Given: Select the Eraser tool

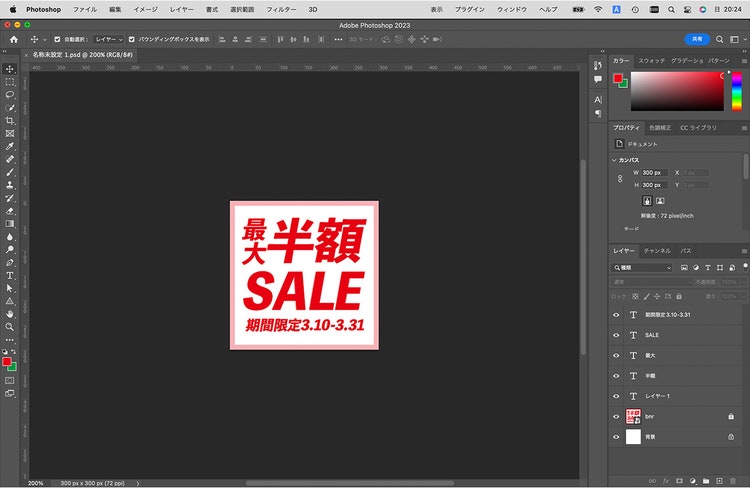Looking at the screenshot, I should point(10,211).
